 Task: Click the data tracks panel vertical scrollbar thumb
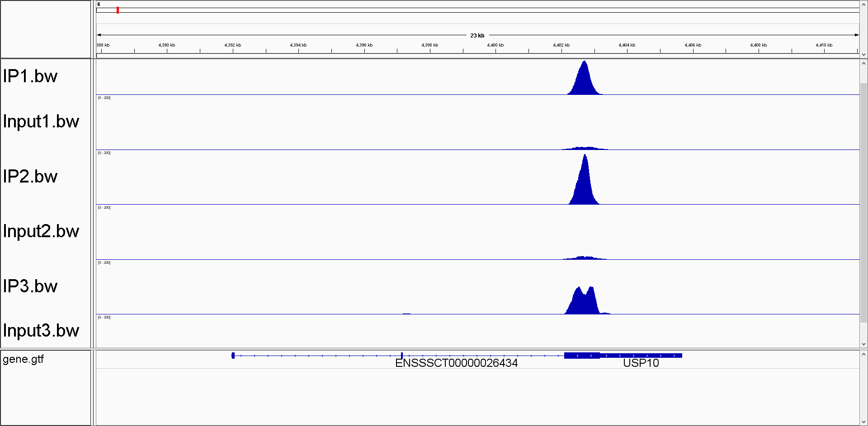[x=863, y=203]
